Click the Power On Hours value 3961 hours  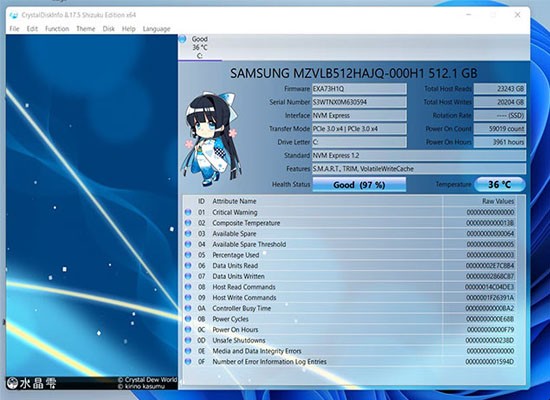pos(500,142)
